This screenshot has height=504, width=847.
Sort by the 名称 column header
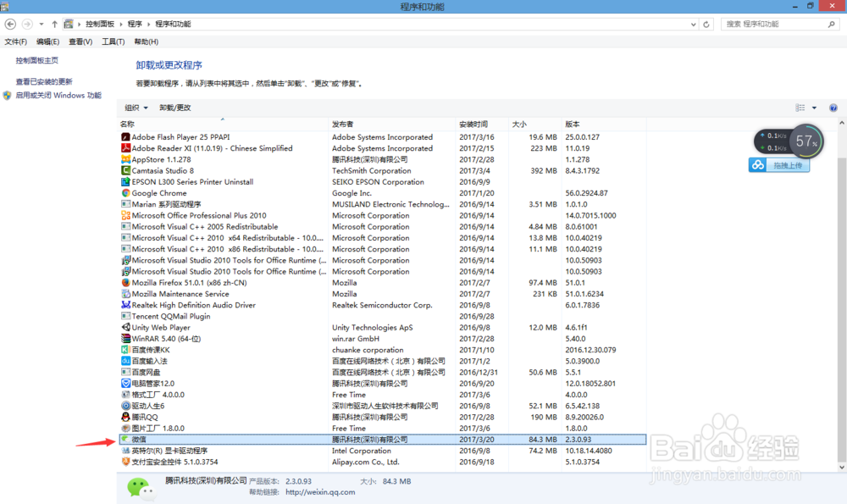(224, 125)
